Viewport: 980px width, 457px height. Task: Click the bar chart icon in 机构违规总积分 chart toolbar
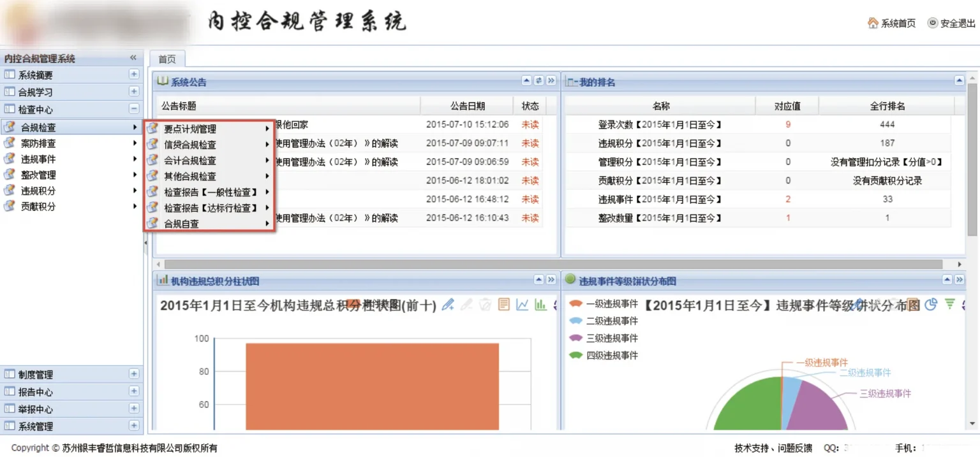(540, 305)
